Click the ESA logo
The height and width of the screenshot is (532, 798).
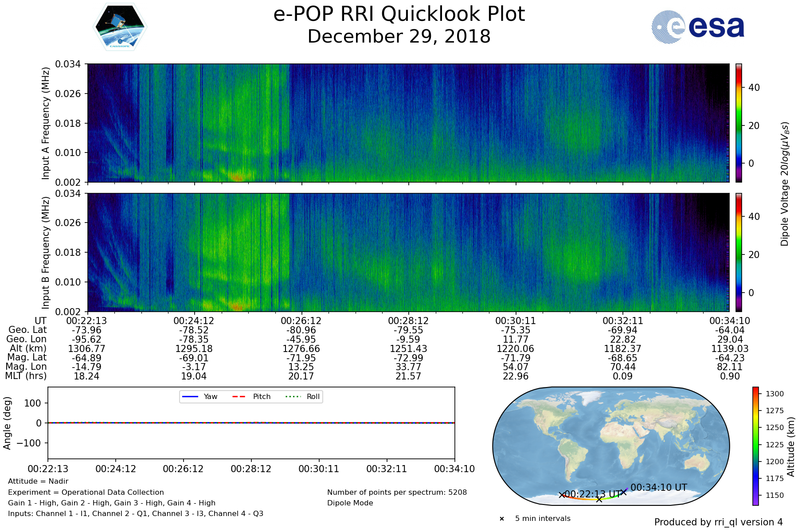698,27
